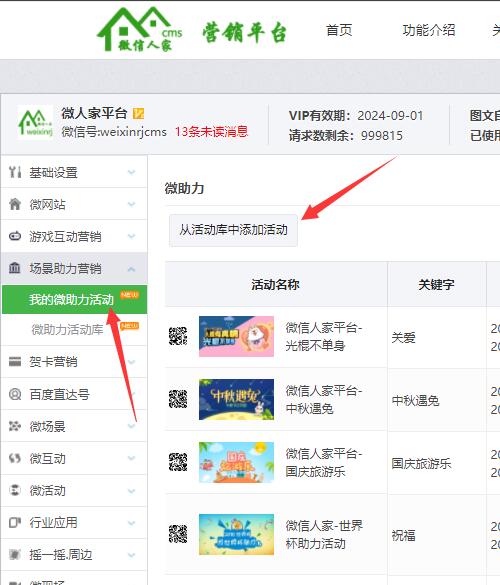Expand the 微互动 menu chevron
This screenshot has width=500, height=585.
pyautogui.click(x=131, y=458)
